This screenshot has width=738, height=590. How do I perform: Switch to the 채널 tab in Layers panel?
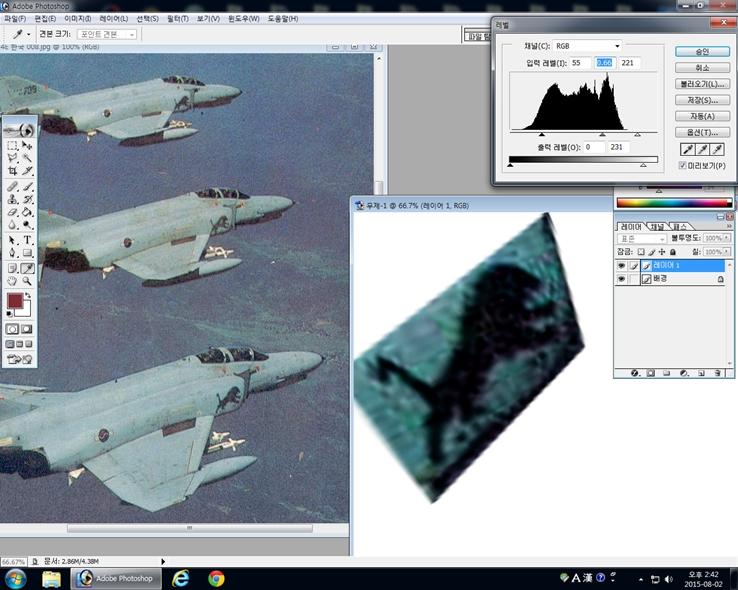coord(658,227)
